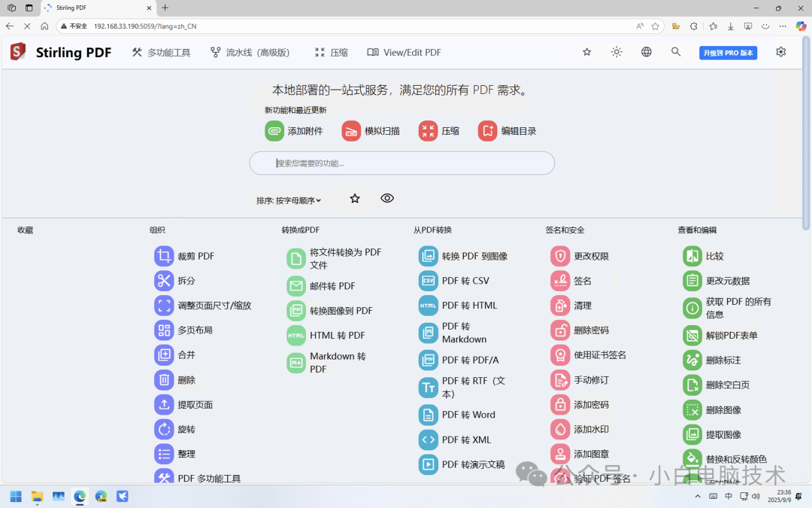Open the 提取图像 tool

713,434
